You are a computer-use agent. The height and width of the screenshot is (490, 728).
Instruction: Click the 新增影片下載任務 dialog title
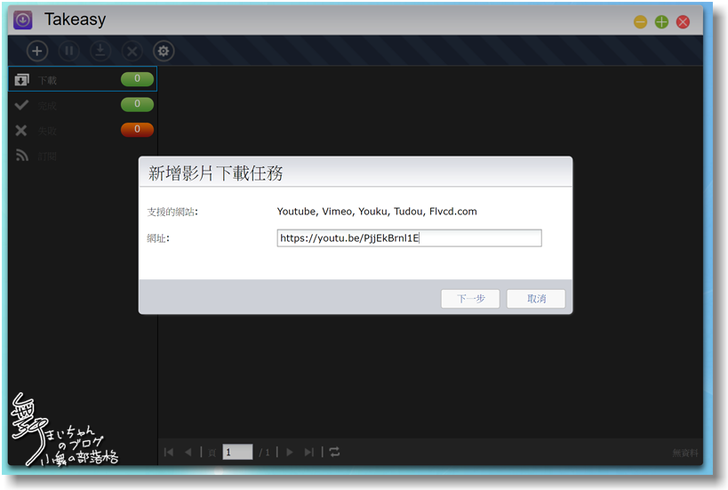click(215, 173)
